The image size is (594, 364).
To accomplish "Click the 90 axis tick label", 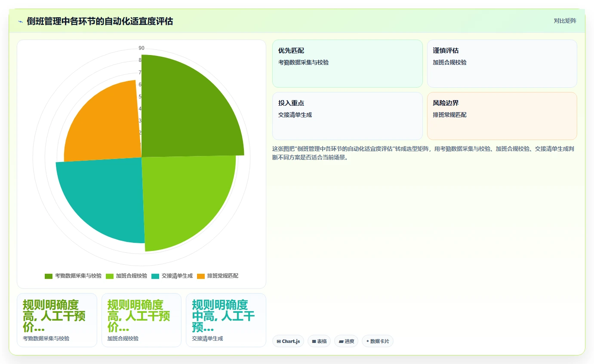I will click(142, 48).
